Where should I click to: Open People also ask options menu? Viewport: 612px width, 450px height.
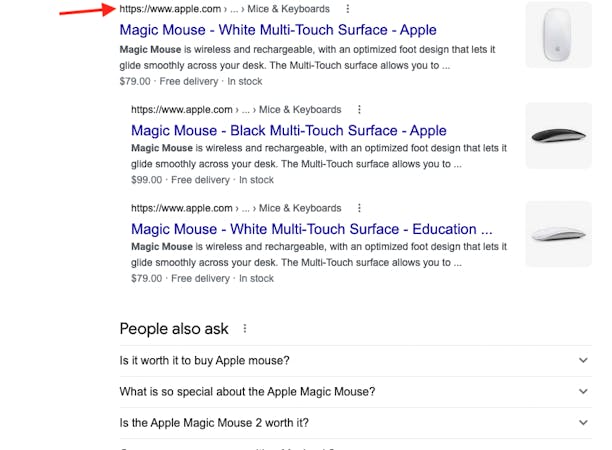click(245, 329)
